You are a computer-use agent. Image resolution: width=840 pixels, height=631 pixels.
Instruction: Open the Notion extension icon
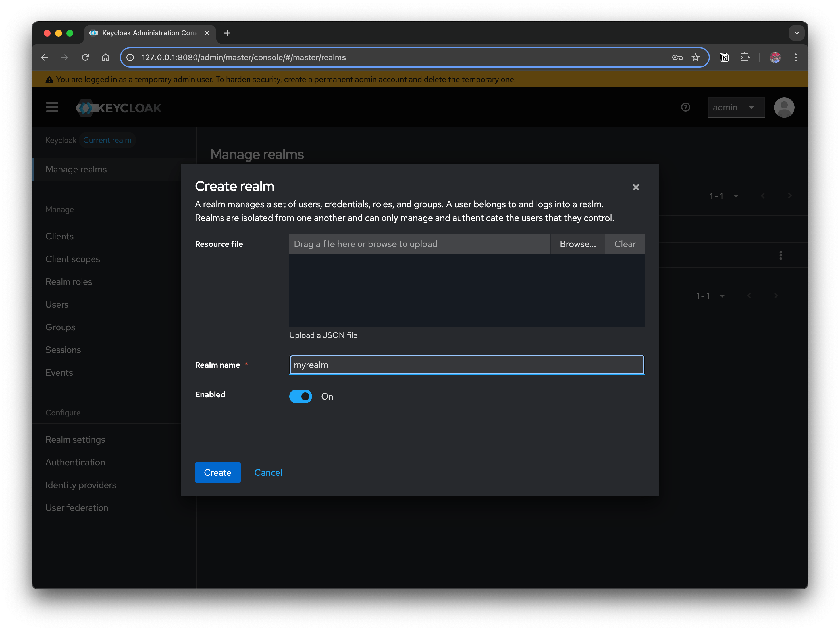tap(724, 57)
